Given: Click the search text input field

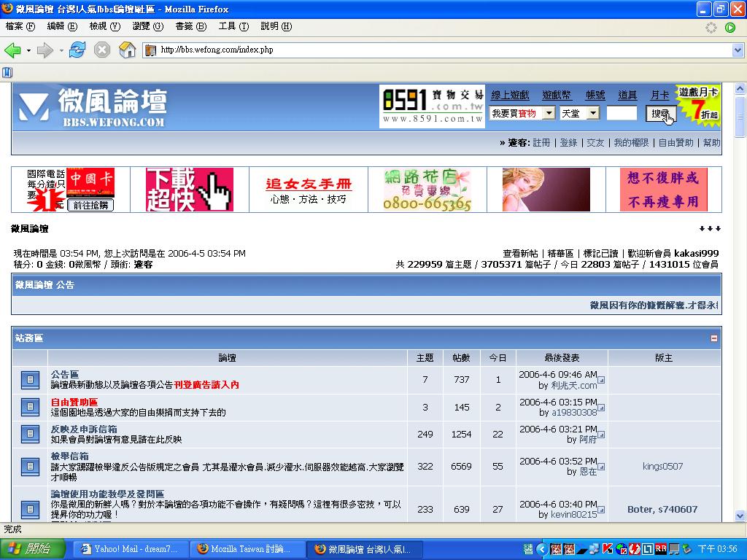Looking at the screenshot, I should pos(622,113).
